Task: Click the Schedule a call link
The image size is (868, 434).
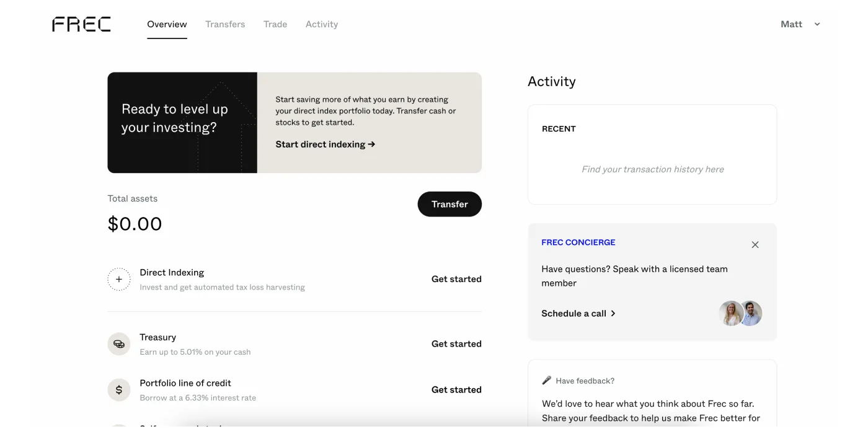Action: click(x=578, y=314)
